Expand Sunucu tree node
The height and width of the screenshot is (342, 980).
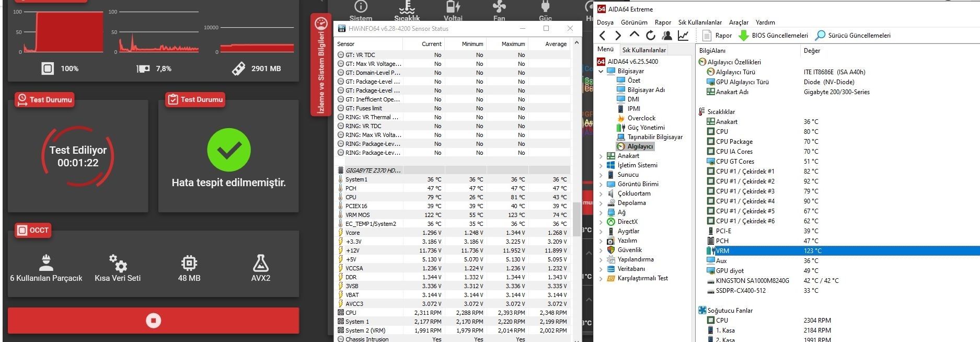[601, 175]
